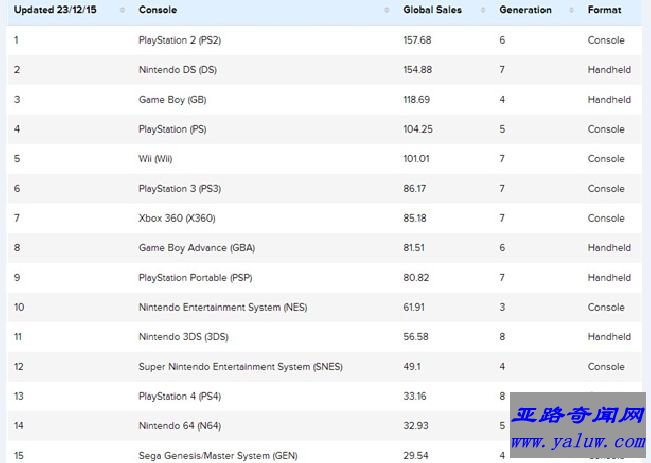Select Xbox 360 (X360) row name
Viewport: 651px width, 463px height.
point(177,218)
